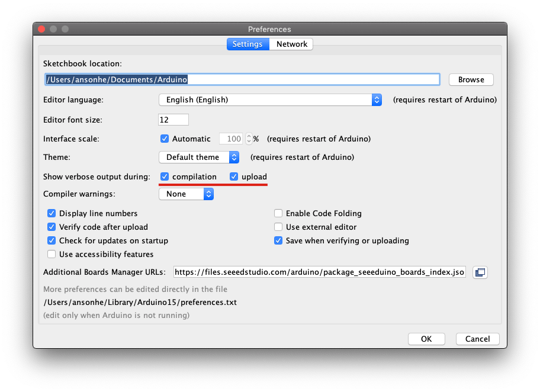Select the Settings tab
This screenshot has height=392, width=540.
[247, 44]
